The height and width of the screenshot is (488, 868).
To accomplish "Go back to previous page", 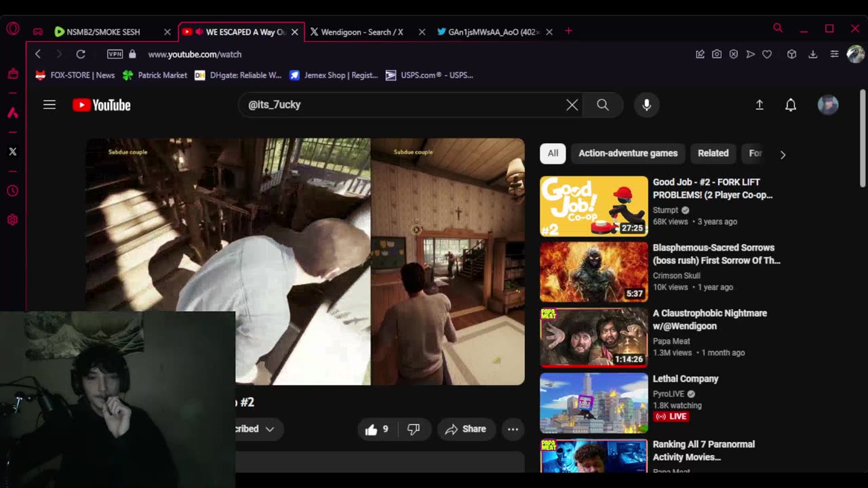I will click(x=38, y=54).
